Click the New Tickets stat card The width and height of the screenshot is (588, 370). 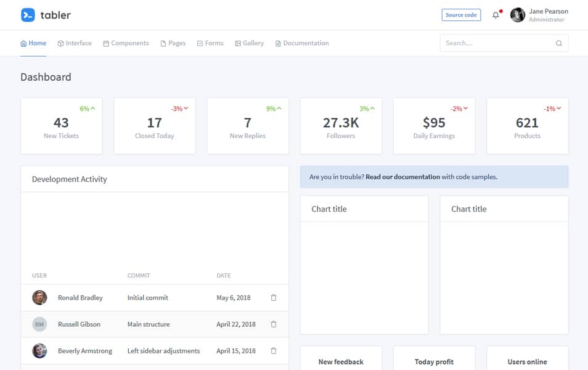coord(61,126)
